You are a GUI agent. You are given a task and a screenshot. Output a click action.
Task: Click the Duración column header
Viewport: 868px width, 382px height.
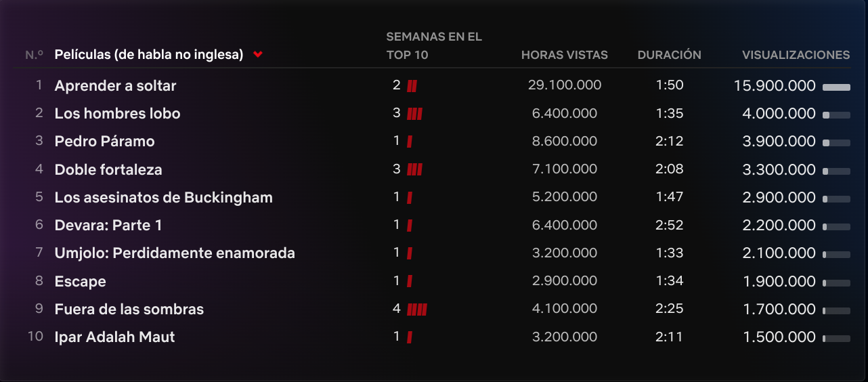pyautogui.click(x=669, y=55)
